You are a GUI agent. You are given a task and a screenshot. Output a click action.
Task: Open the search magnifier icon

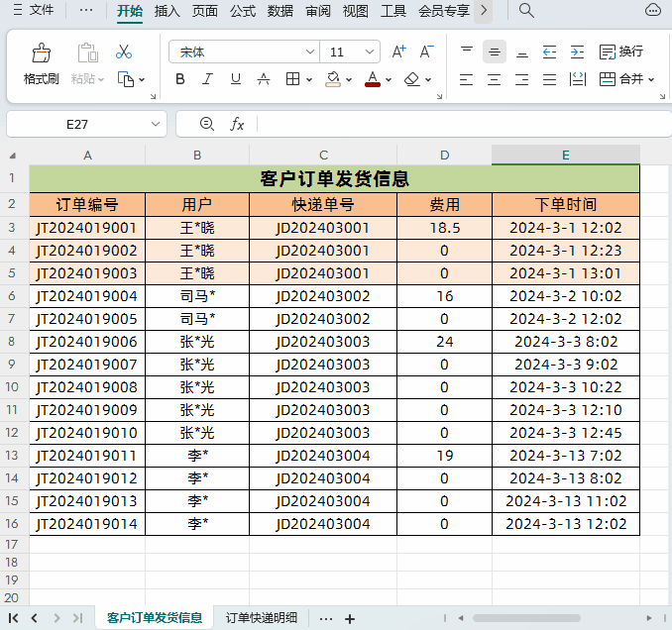tap(526, 10)
